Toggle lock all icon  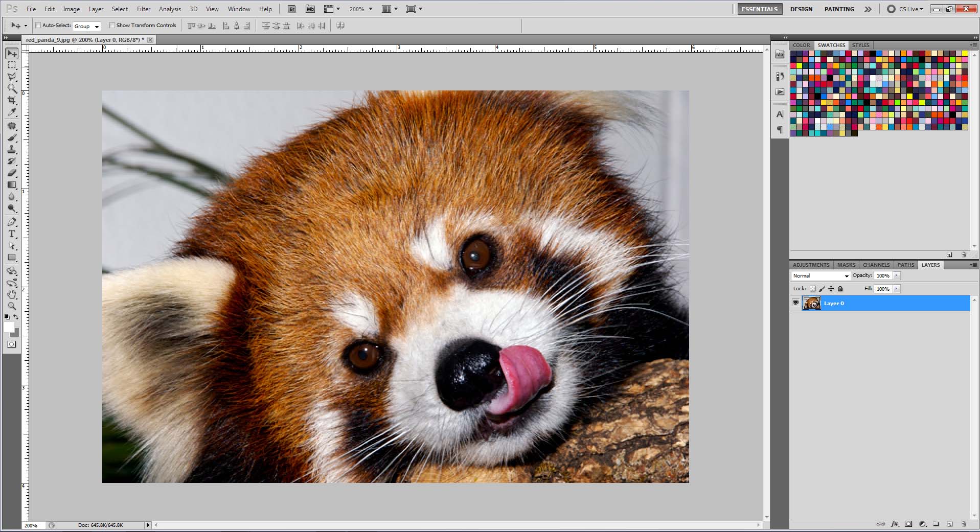[x=840, y=289]
